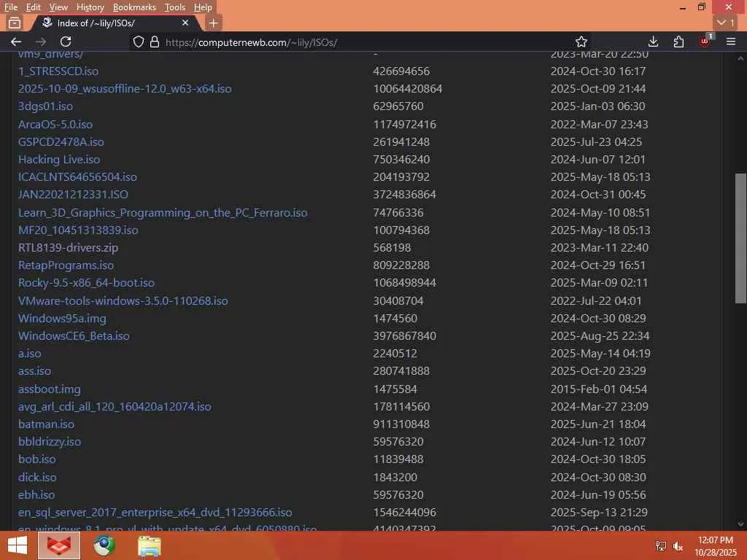
Task: Click the RetapPrograms.iso link
Action: [66, 265]
